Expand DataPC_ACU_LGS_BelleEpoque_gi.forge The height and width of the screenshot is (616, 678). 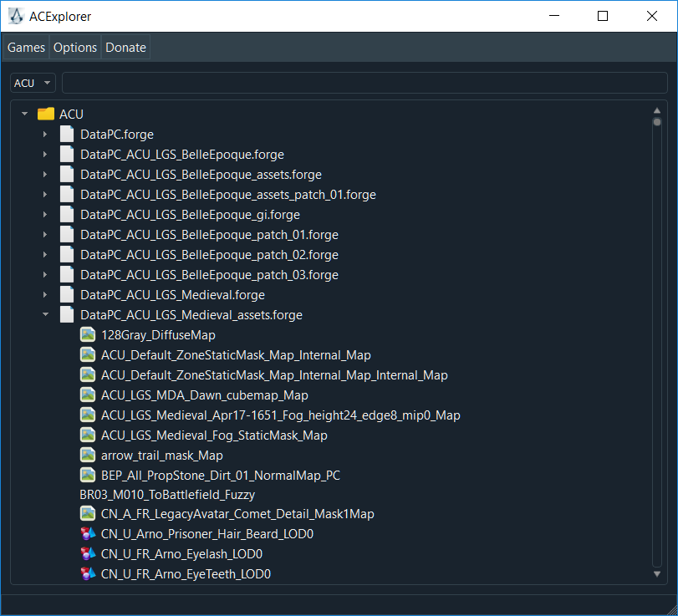click(45, 215)
